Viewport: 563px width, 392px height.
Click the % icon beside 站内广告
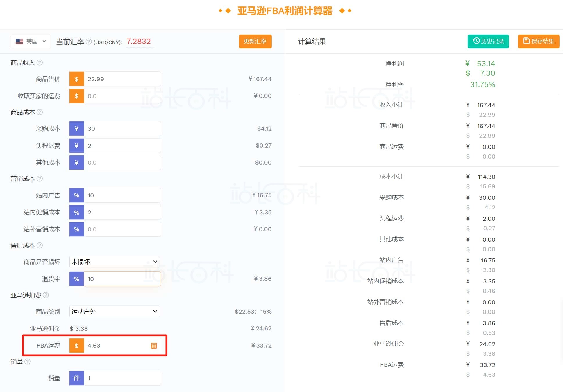pyautogui.click(x=76, y=195)
